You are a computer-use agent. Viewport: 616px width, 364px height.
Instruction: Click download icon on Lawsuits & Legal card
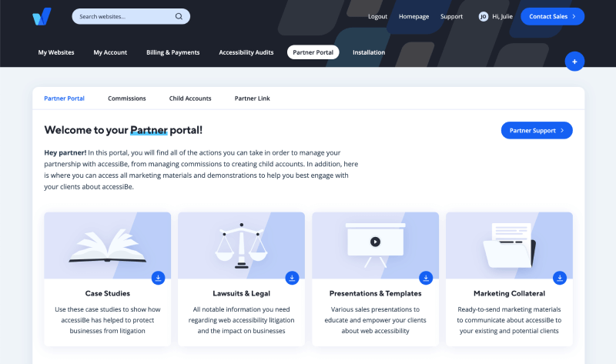pyautogui.click(x=292, y=278)
